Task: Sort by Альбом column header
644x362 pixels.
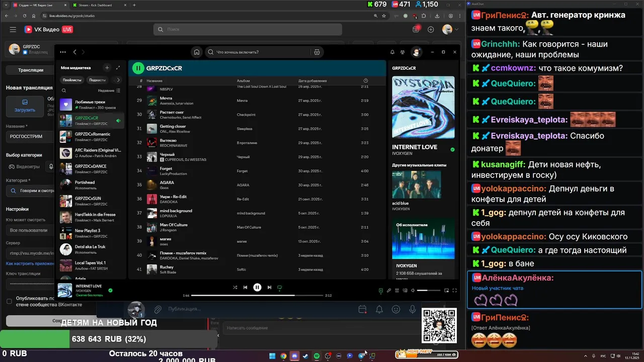Action: point(243,80)
